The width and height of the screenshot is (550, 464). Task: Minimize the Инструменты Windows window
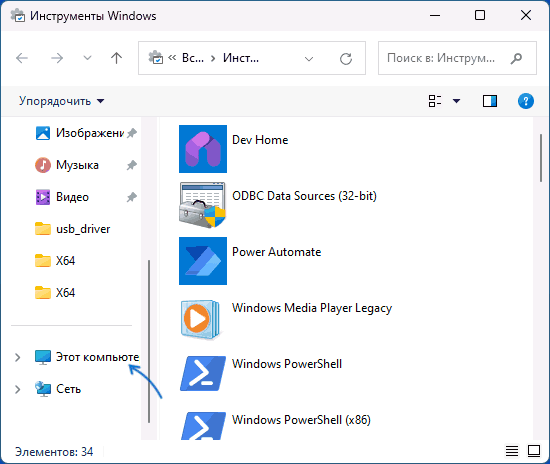(x=435, y=15)
